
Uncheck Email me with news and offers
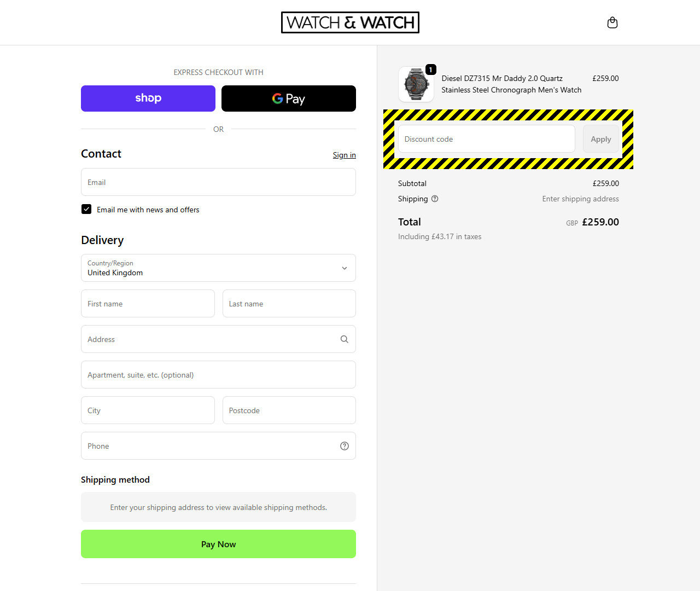coord(86,209)
